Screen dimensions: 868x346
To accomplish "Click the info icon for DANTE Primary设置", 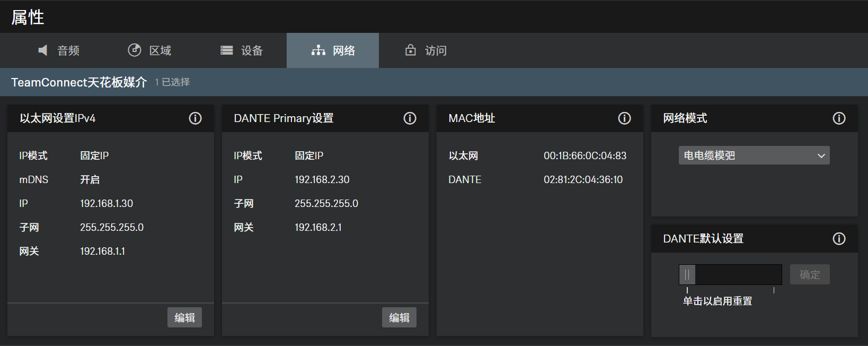I will pyautogui.click(x=410, y=118).
